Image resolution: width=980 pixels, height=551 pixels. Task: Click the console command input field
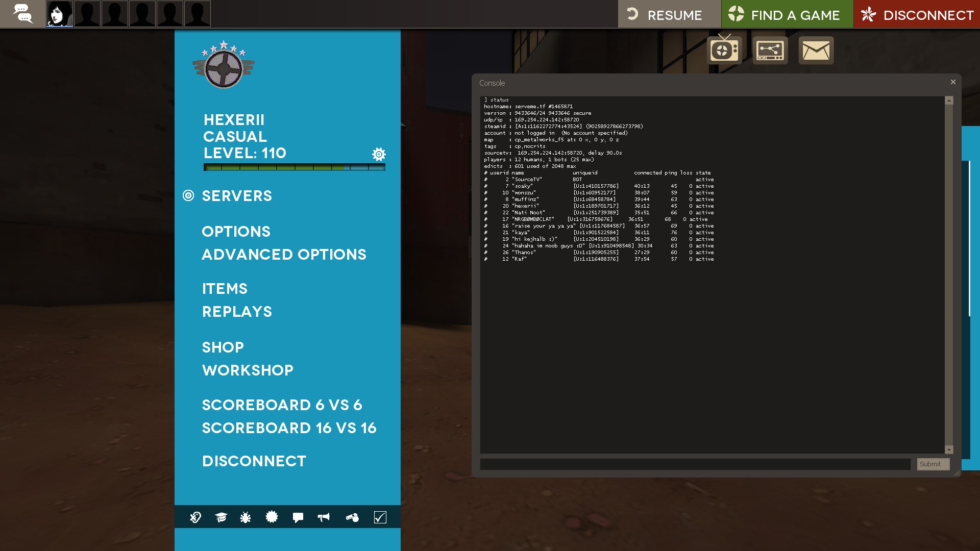click(x=695, y=464)
